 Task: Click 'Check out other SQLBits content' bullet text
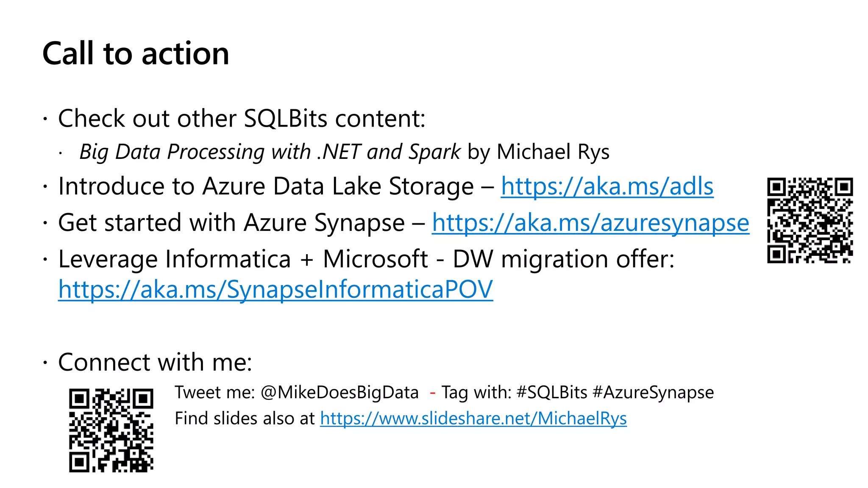[x=242, y=118]
